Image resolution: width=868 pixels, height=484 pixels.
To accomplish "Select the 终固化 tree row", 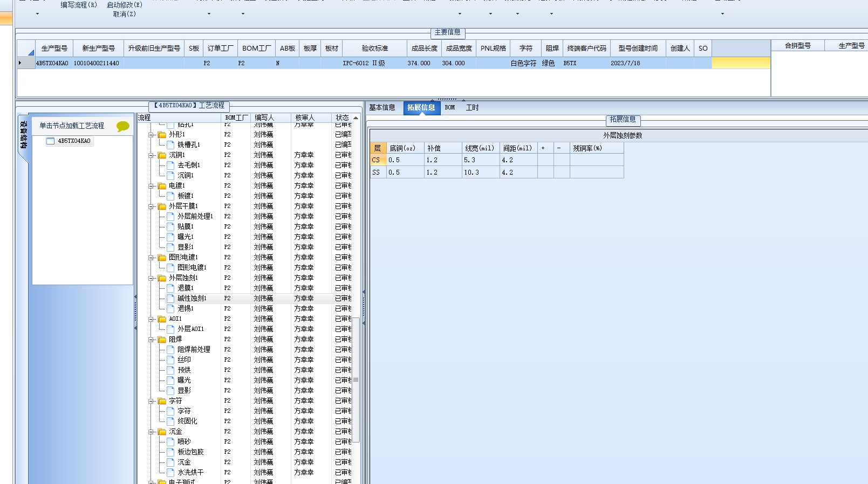I will [187, 421].
